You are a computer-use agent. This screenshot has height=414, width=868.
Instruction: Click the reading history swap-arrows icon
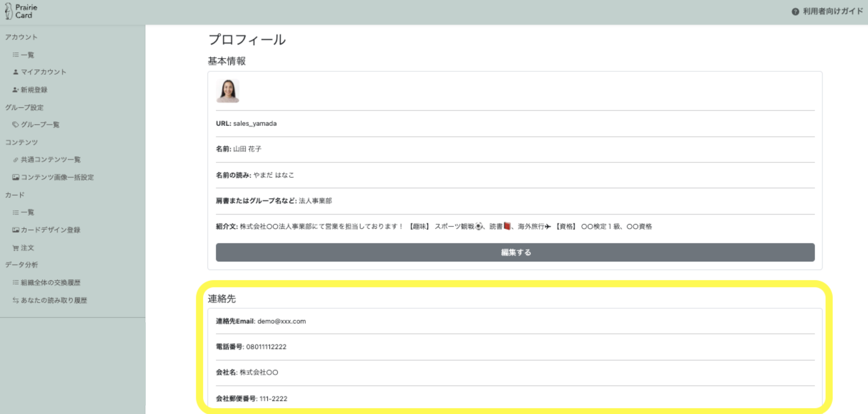click(15, 300)
